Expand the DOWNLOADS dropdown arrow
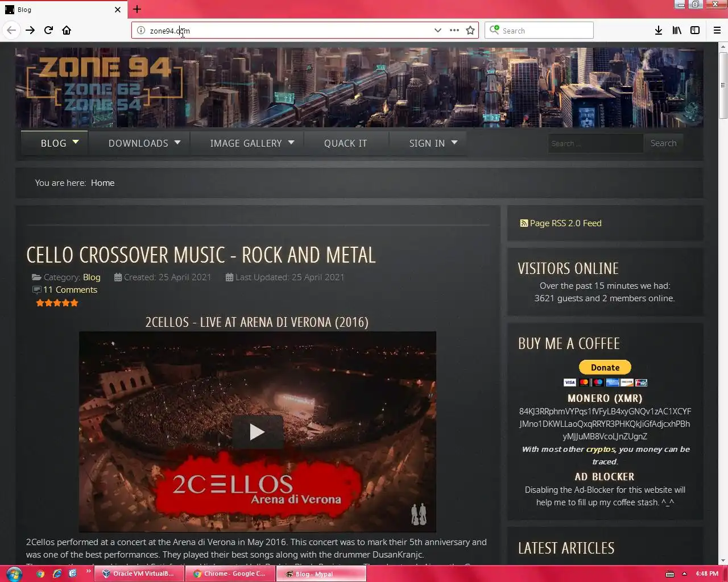728x582 pixels. 177,142
